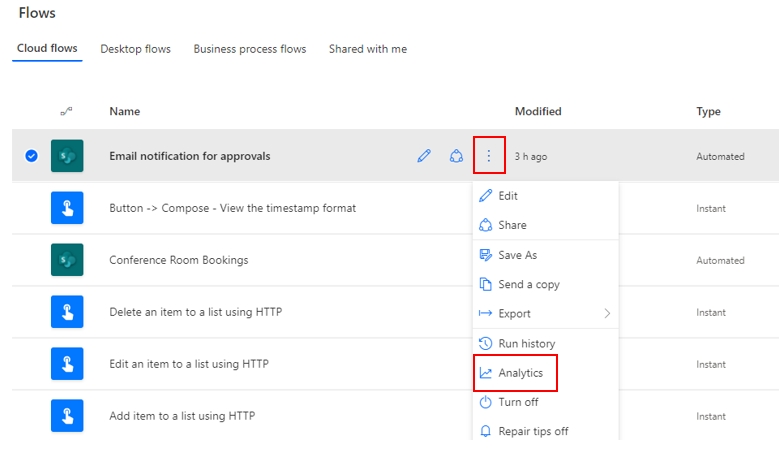Expand the Export submenu chevron
This screenshot has height=472, width=779.
click(x=607, y=313)
